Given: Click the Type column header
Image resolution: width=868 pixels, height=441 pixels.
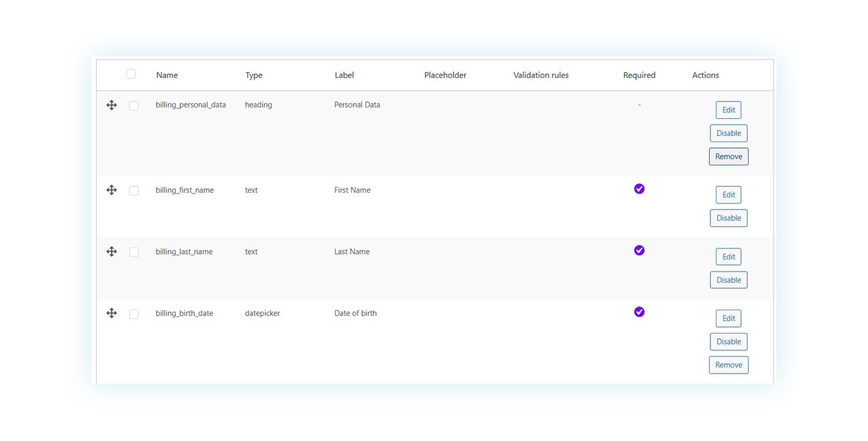Looking at the screenshot, I should pos(254,75).
